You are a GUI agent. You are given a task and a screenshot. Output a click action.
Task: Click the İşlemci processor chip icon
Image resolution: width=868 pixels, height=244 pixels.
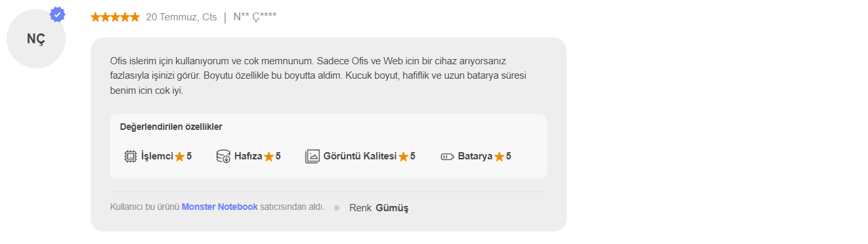coord(130,157)
